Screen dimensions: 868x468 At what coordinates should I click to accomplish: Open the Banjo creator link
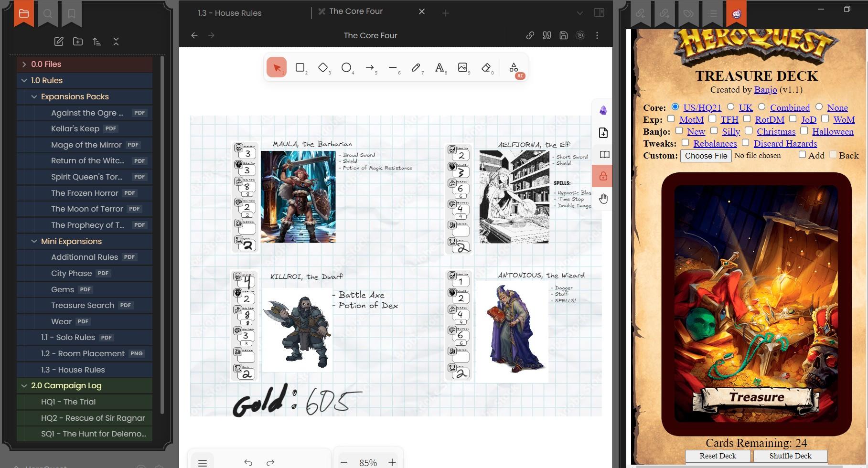pos(765,89)
